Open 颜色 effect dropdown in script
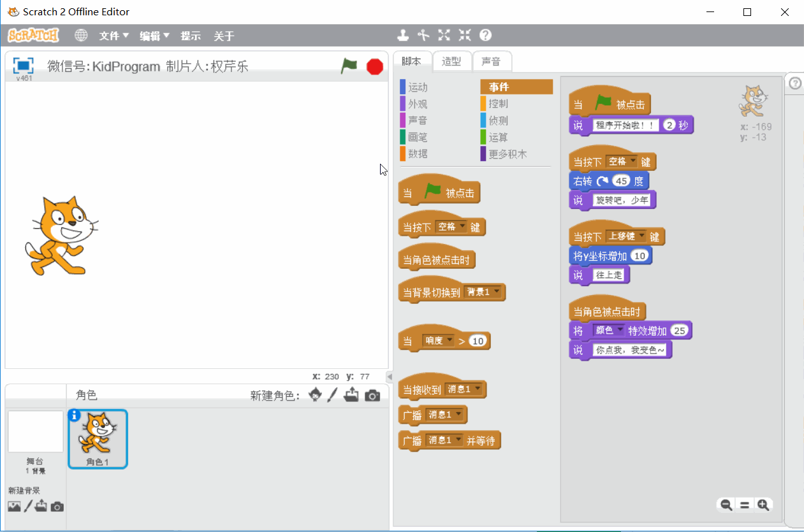The height and width of the screenshot is (532, 804). [609, 331]
